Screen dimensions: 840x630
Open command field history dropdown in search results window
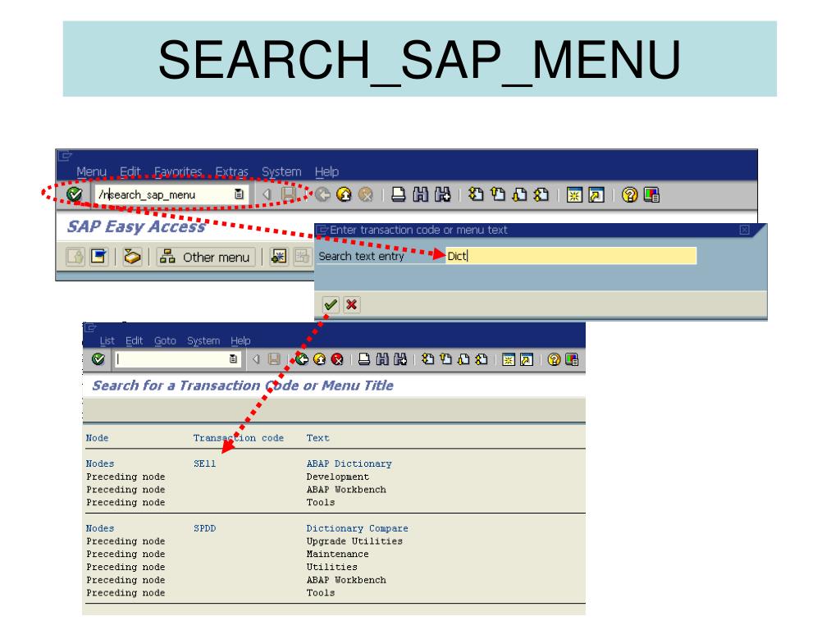(x=233, y=359)
